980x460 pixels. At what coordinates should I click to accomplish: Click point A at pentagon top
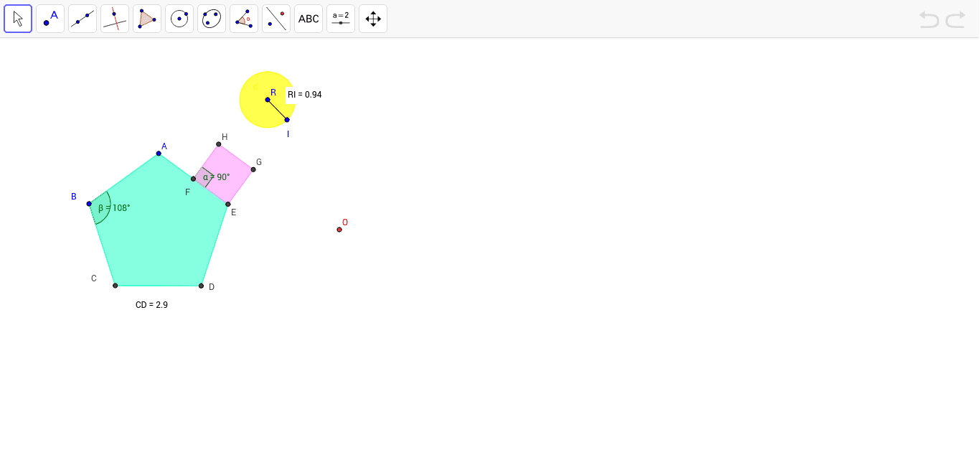pyautogui.click(x=159, y=153)
